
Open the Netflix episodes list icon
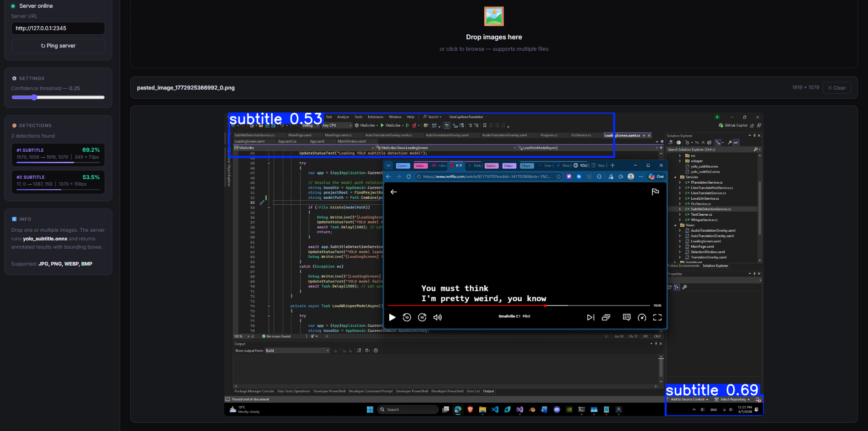[606, 317]
